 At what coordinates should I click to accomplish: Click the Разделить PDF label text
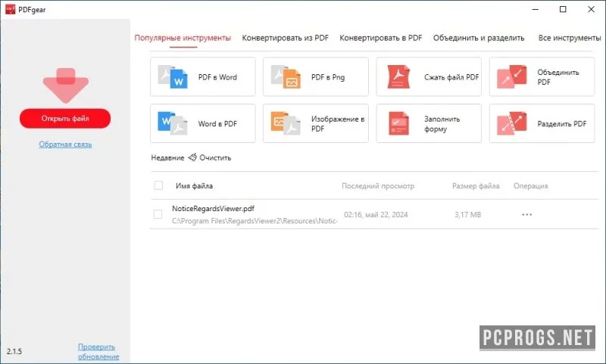pos(561,123)
